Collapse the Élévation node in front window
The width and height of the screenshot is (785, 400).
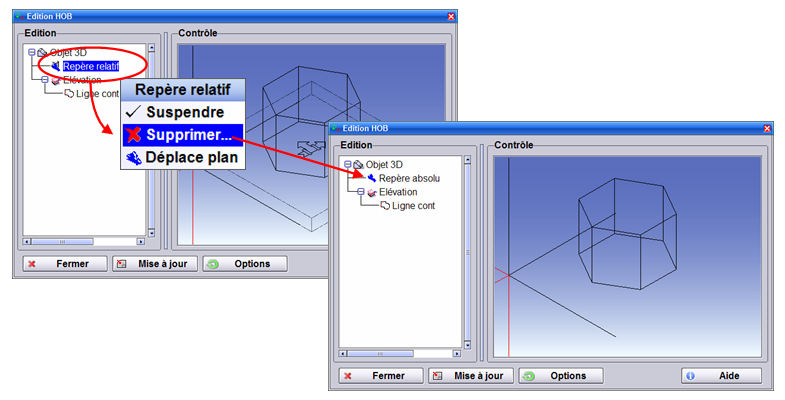click(x=360, y=192)
